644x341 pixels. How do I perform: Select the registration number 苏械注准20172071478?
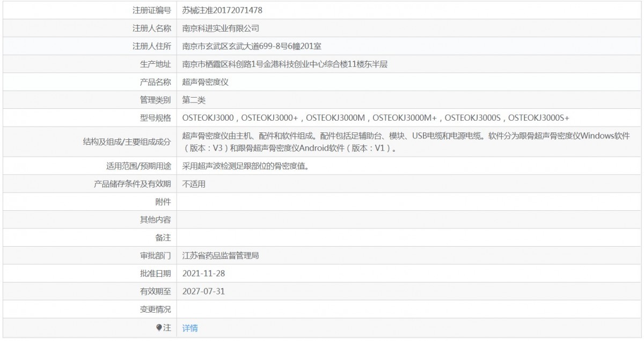(x=222, y=10)
